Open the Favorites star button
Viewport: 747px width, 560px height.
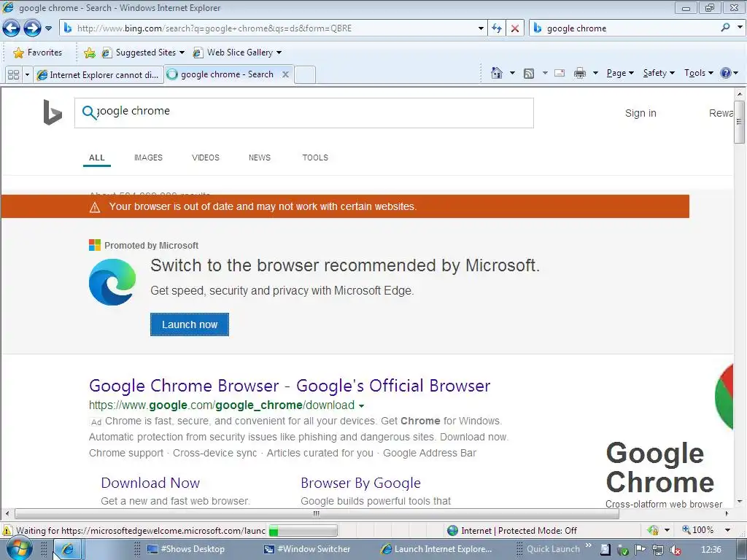38,52
